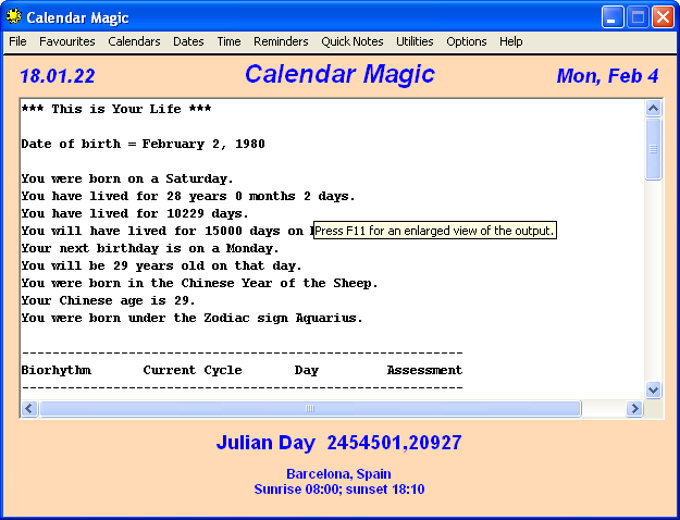Click the Chinese Year of the Sheep line
Image resolution: width=680 pixels, height=520 pixels.
pyautogui.click(x=199, y=283)
